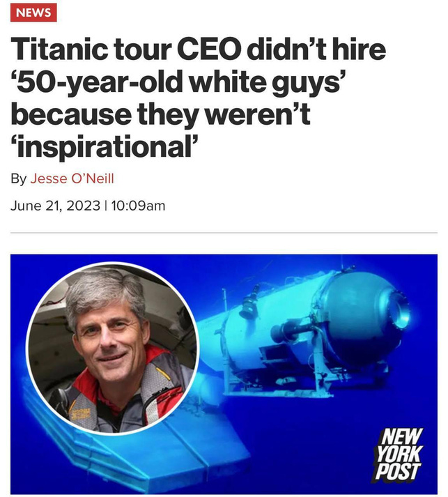
Task: Click the separator bar between date and time
Action: click(105, 206)
